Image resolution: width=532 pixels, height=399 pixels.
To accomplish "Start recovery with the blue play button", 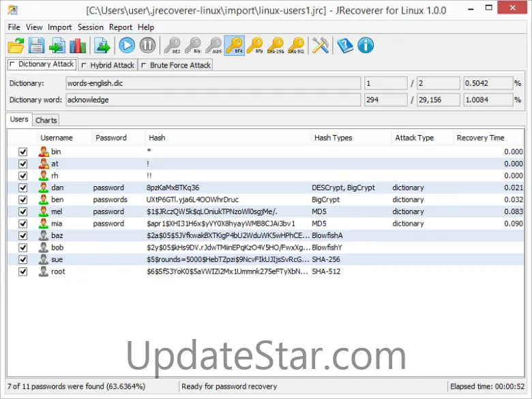I will pyautogui.click(x=127, y=46).
